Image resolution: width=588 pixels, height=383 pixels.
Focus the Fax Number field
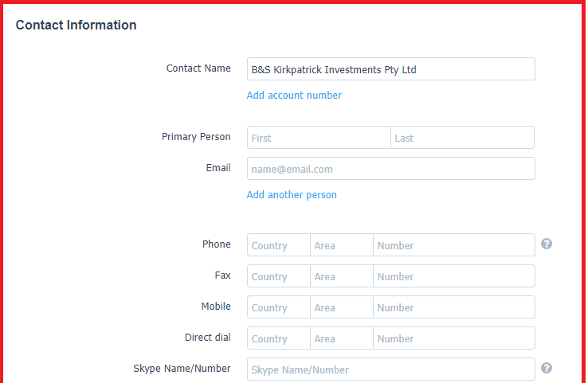pyautogui.click(x=454, y=276)
